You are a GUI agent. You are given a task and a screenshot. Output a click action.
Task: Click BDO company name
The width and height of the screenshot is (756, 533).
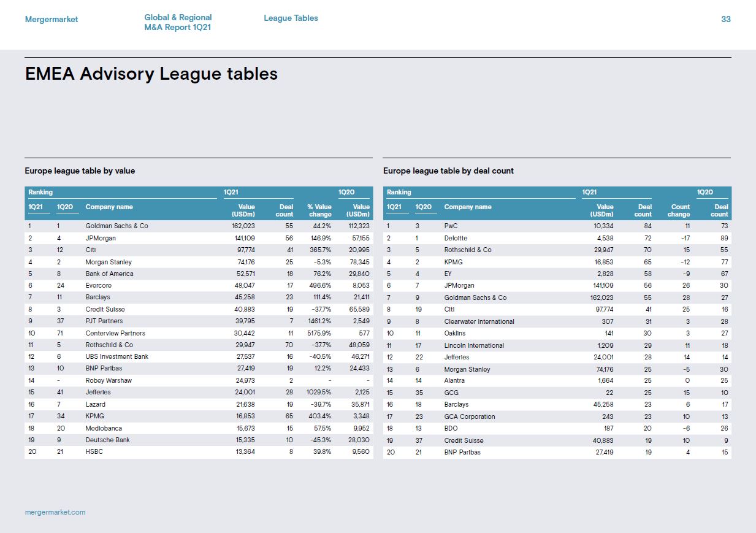[x=451, y=428]
